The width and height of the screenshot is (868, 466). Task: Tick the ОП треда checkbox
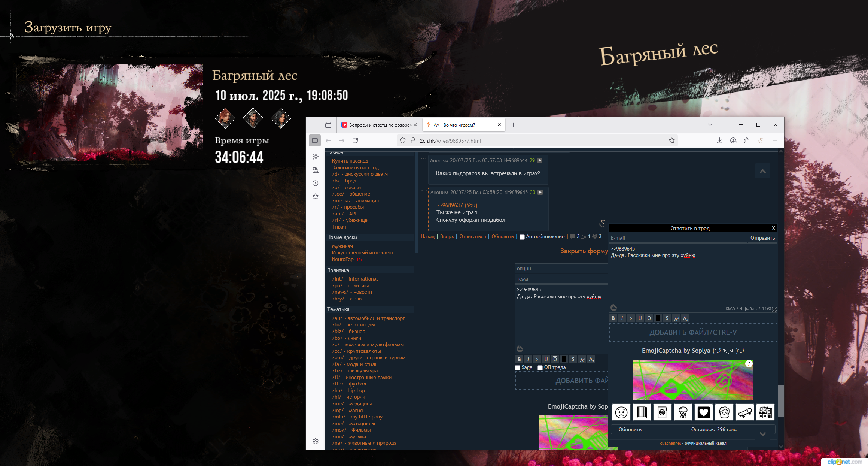(x=540, y=368)
